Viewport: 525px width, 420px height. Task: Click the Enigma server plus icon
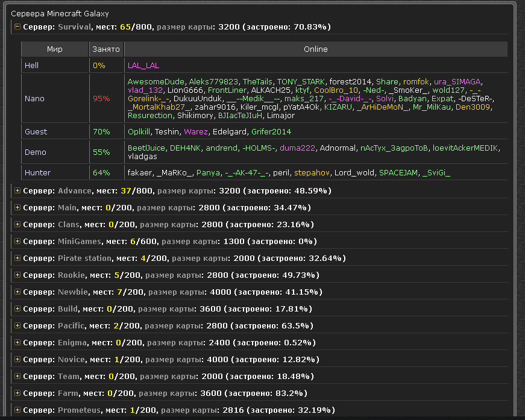(x=17, y=343)
